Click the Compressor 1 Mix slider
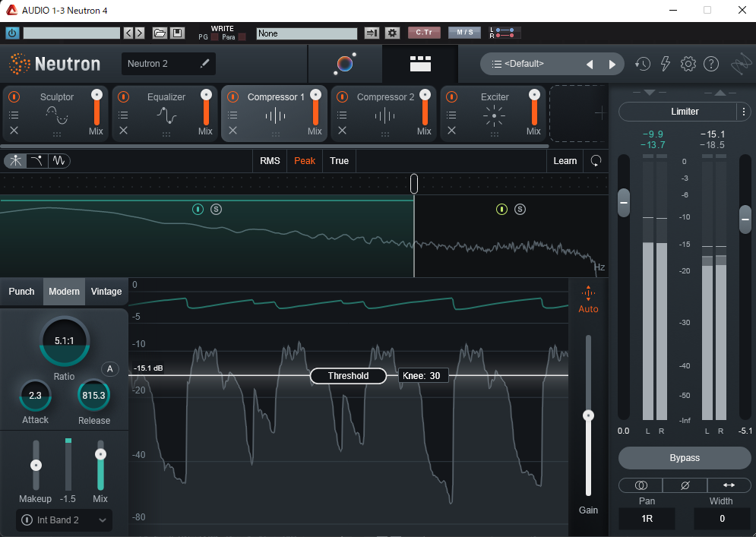 (x=315, y=108)
